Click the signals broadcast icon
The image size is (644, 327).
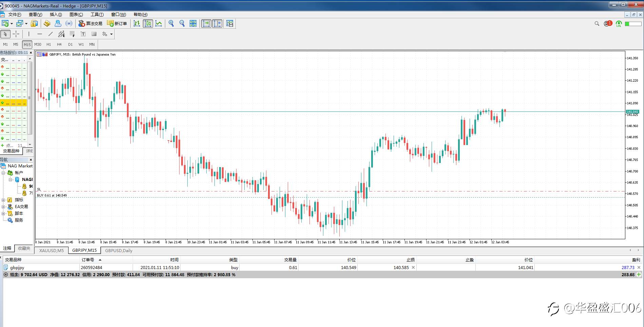(69, 23)
